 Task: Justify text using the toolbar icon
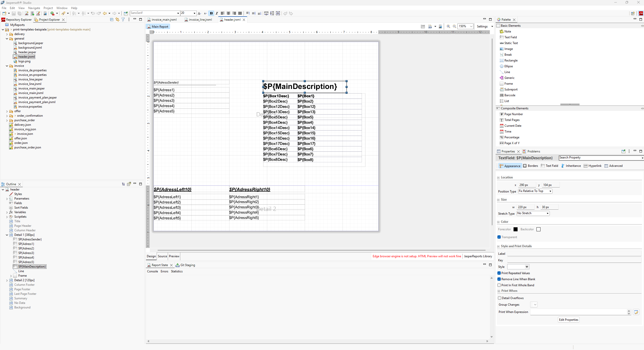coord(240,13)
